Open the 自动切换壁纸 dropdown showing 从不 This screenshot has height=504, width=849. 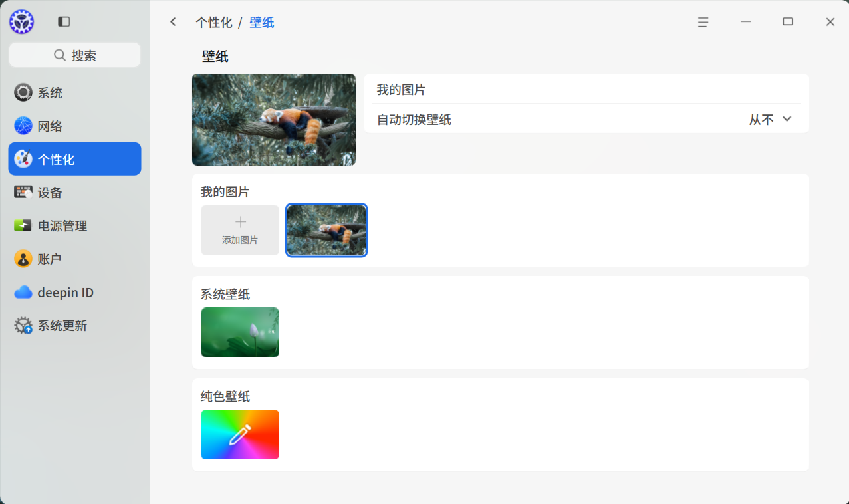coord(771,120)
